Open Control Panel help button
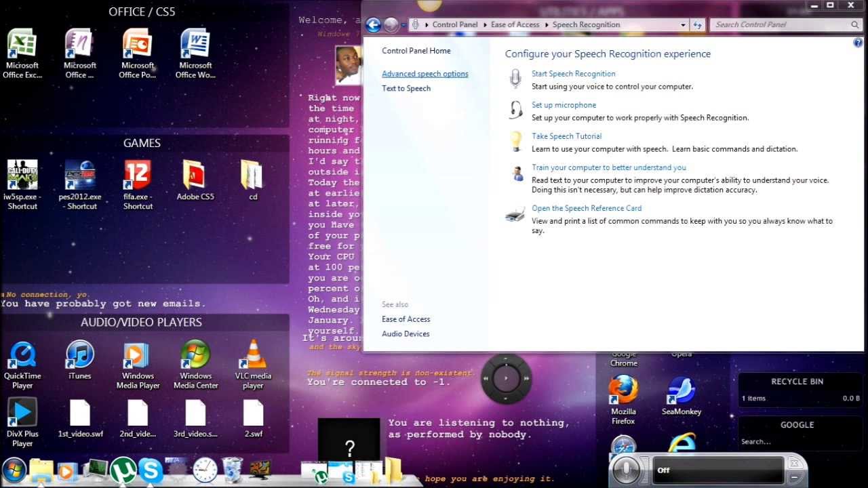868x488 pixels. 858,42
